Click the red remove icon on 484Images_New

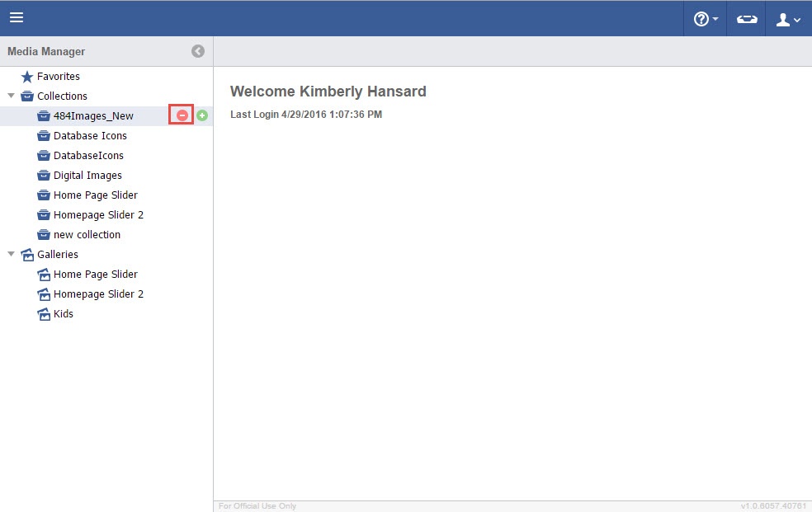click(x=182, y=115)
